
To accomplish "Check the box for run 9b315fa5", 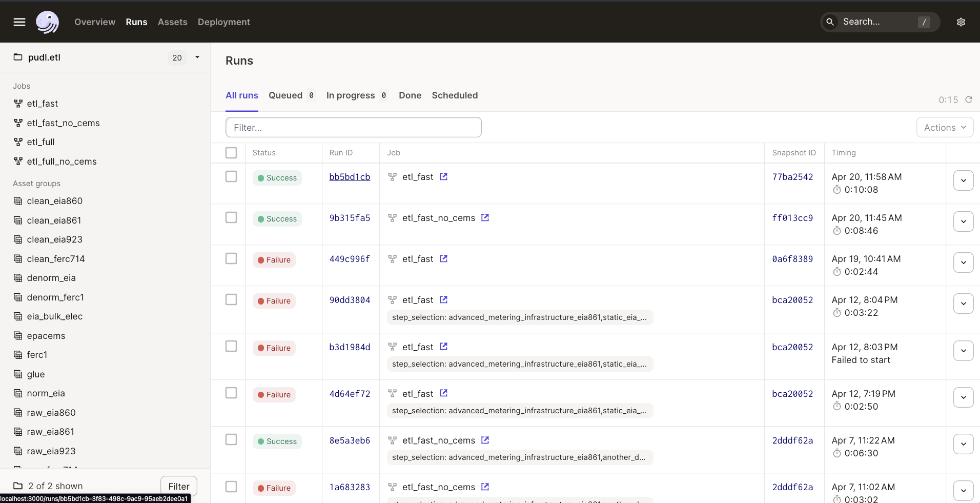I will [231, 217].
